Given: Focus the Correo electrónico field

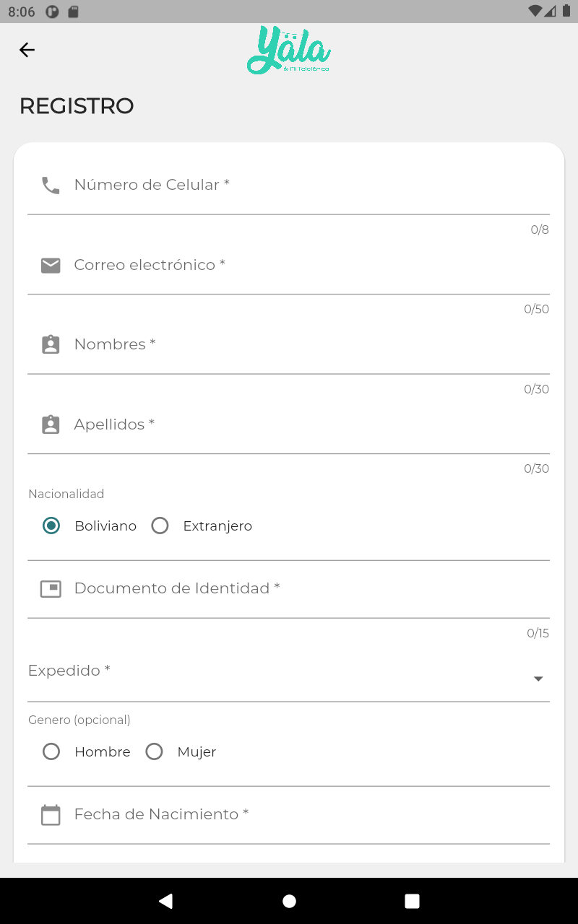Looking at the screenshot, I should pos(288,266).
